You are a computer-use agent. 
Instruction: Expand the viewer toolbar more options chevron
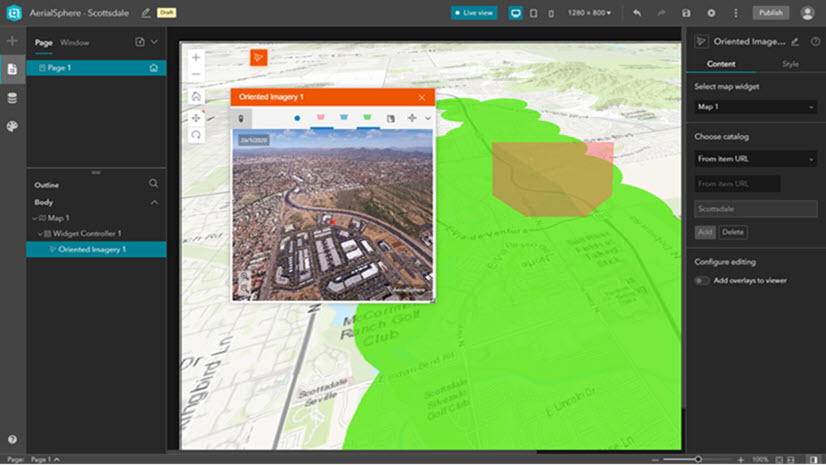pos(428,118)
